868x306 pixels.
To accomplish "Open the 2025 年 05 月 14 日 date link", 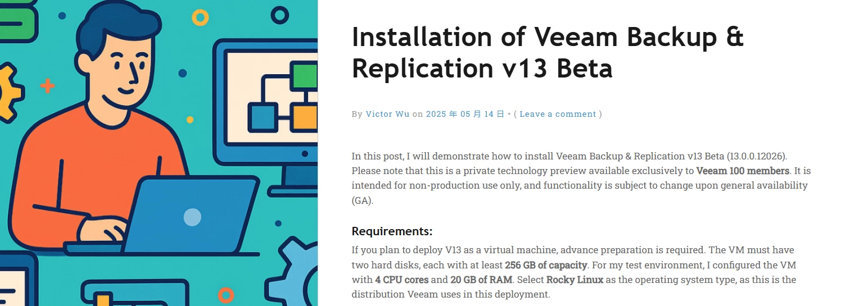I will (x=465, y=114).
